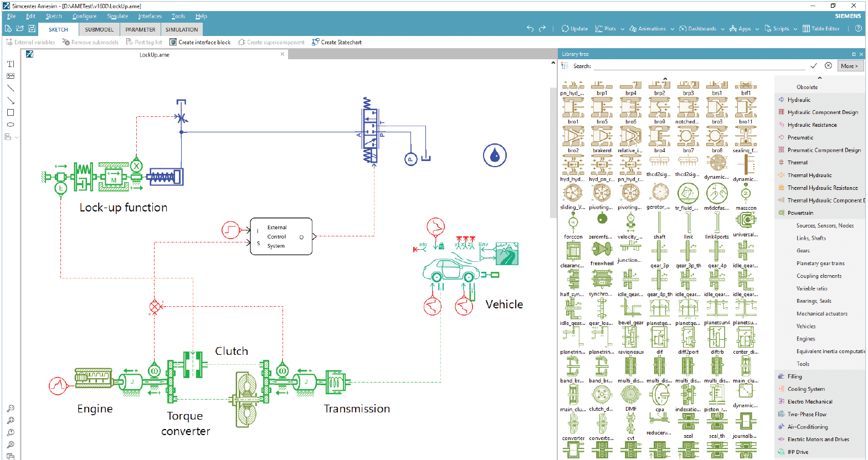This screenshot has height=460, width=868.
Task: Click the Engine component on the sketch
Action: pyautogui.click(x=94, y=379)
